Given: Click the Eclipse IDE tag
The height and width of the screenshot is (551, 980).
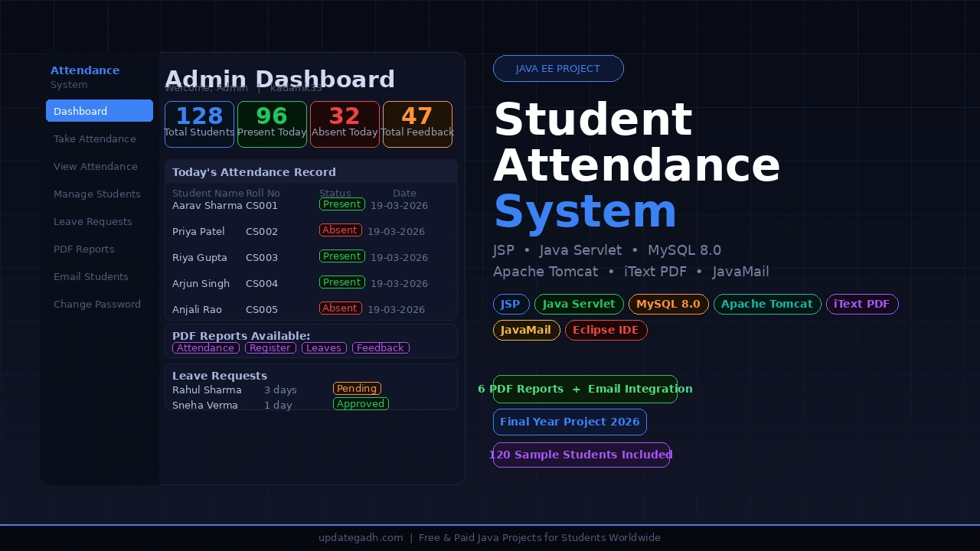Looking at the screenshot, I should pyautogui.click(x=606, y=330).
